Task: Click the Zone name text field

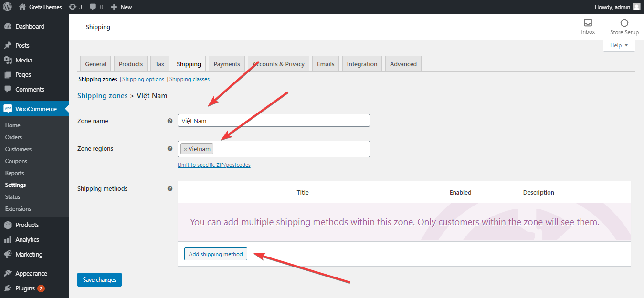Action: [x=274, y=121]
